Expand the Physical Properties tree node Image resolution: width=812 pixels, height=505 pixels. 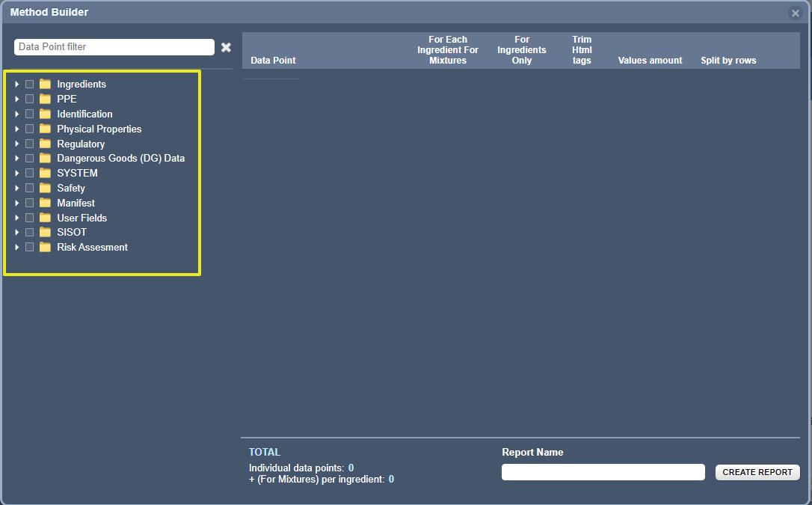click(x=16, y=129)
